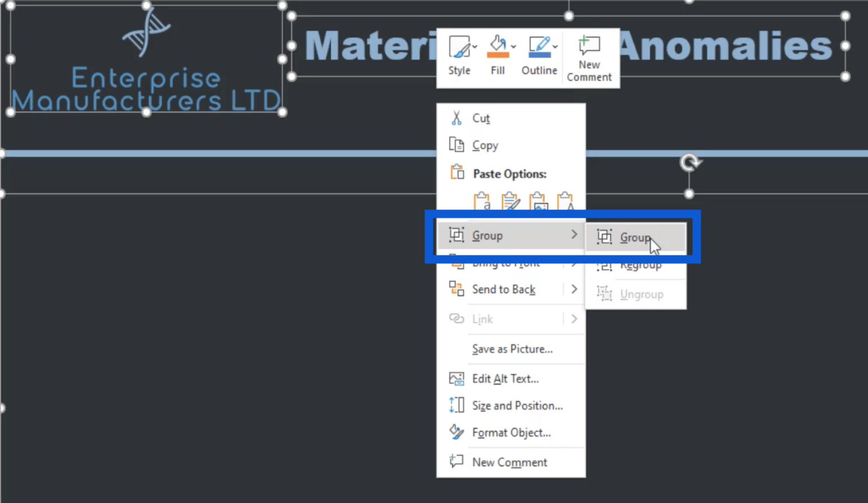
Task: Expand the Outline color dropdown arrow
Action: 555,47
